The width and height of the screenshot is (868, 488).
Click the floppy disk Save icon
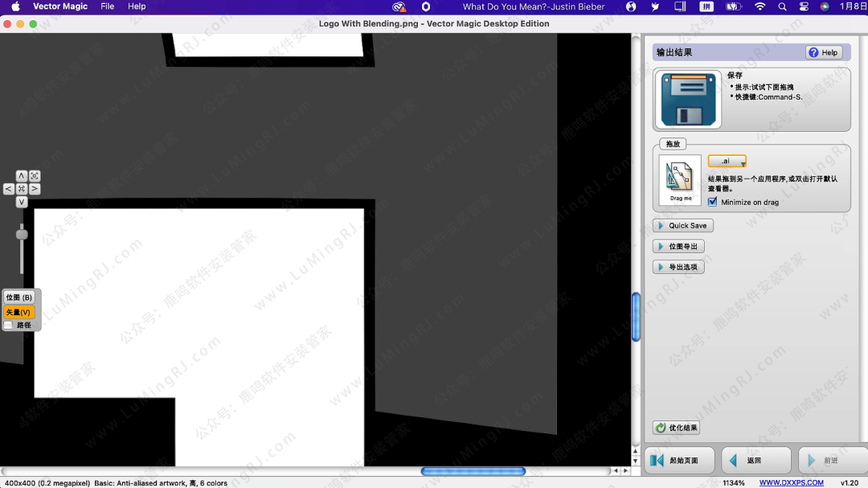(687, 99)
